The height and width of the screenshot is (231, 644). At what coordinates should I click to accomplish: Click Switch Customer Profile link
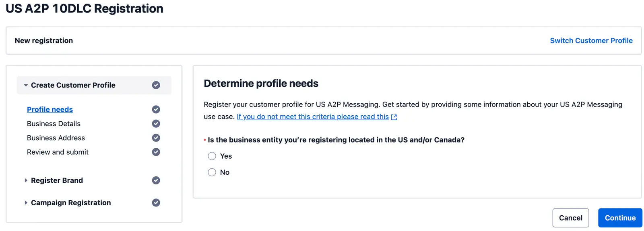[591, 41]
